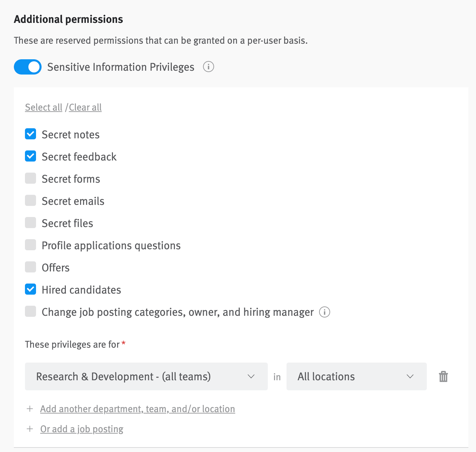
Task: Open the All locations dropdown
Action: 356,376
